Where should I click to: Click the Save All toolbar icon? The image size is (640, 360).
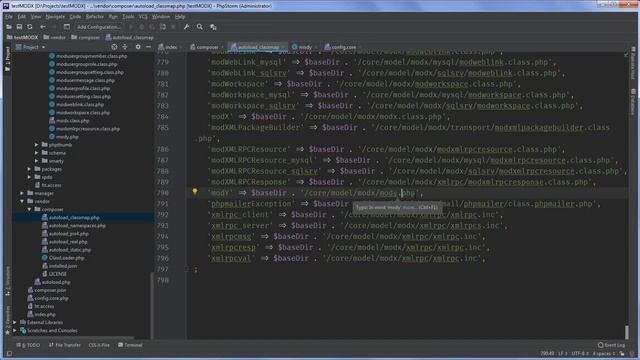[x=19, y=27]
